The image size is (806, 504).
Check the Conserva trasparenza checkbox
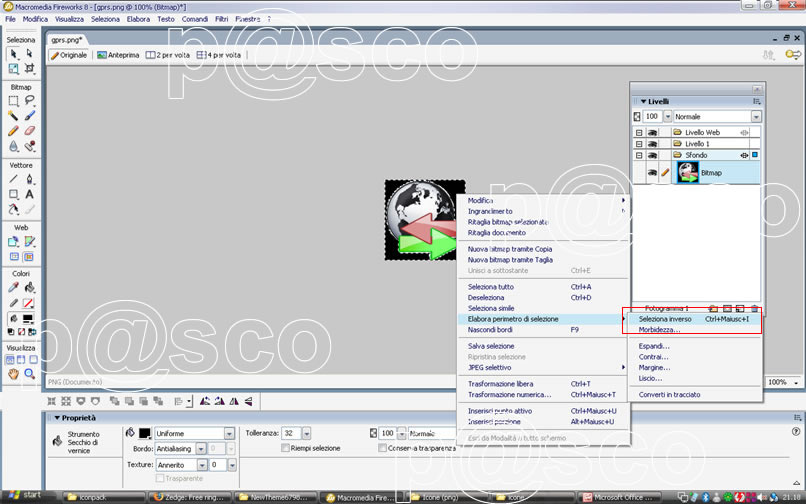click(382, 448)
